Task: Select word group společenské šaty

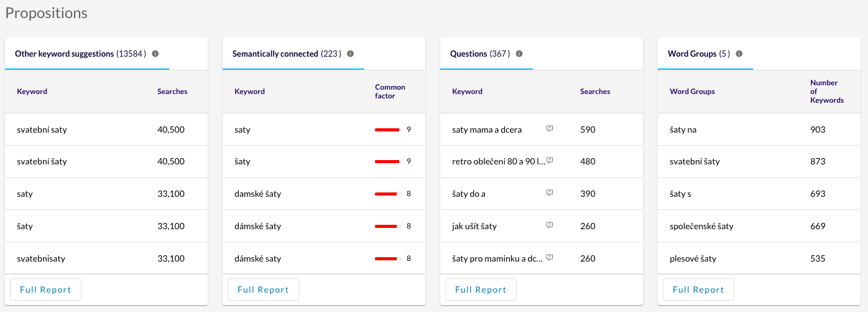Action: [701, 226]
